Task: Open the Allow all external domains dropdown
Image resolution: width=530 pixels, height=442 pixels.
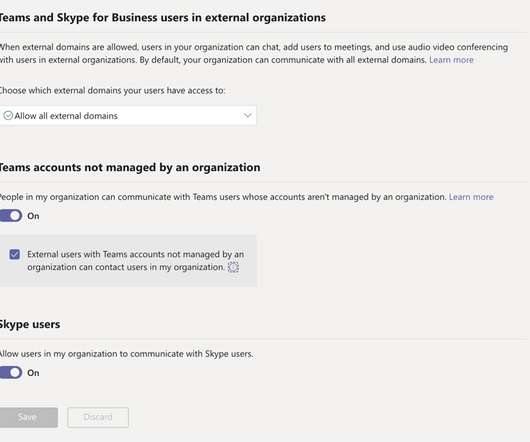Action: 128,116
